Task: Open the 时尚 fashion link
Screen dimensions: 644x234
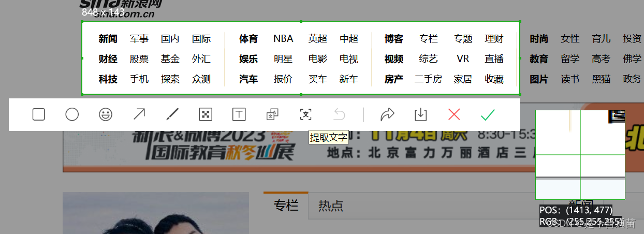Action: coord(539,39)
